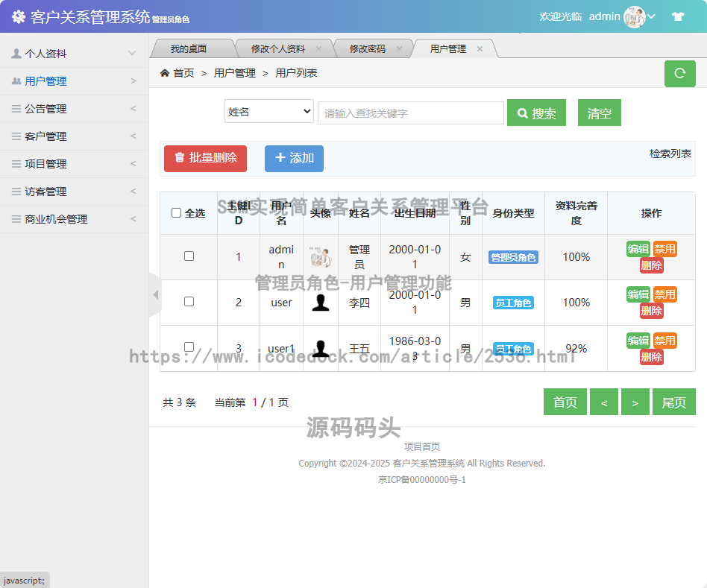Close the 修改密码 tab
This screenshot has width=707, height=588.
pyautogui.click(x=399, y=48)
